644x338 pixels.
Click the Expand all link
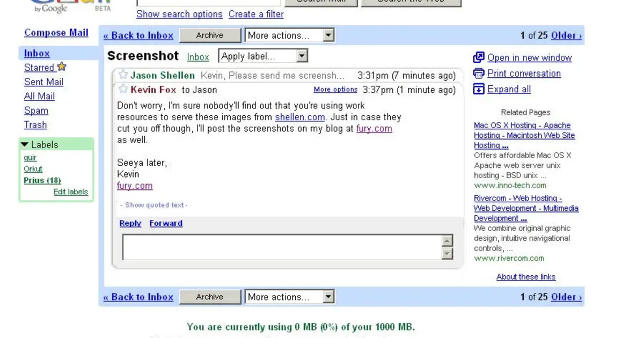pos(509,89)
